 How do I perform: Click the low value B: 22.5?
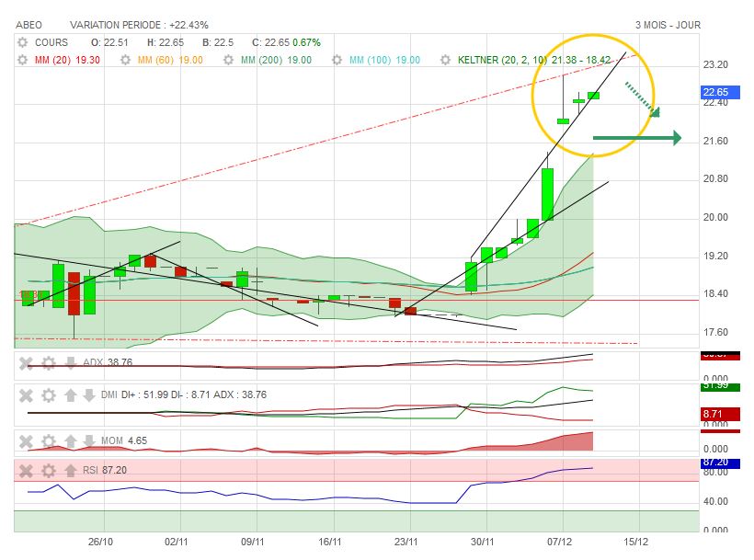click(x=218, y=42)
